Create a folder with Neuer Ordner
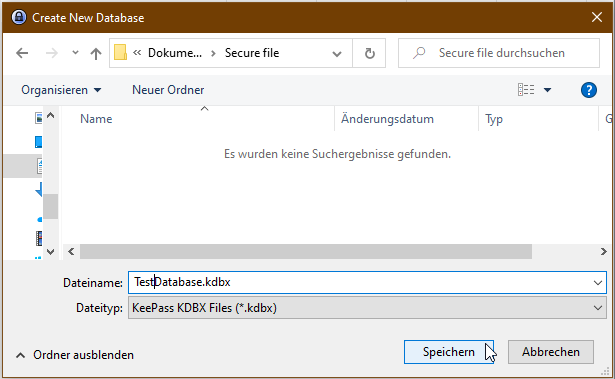The width and height of the screenshot is (615, 379). point(168,90)
